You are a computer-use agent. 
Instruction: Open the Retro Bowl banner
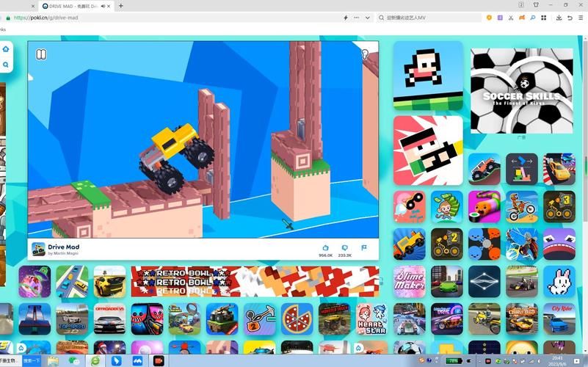pyautogui.click(x=255, y=282)
